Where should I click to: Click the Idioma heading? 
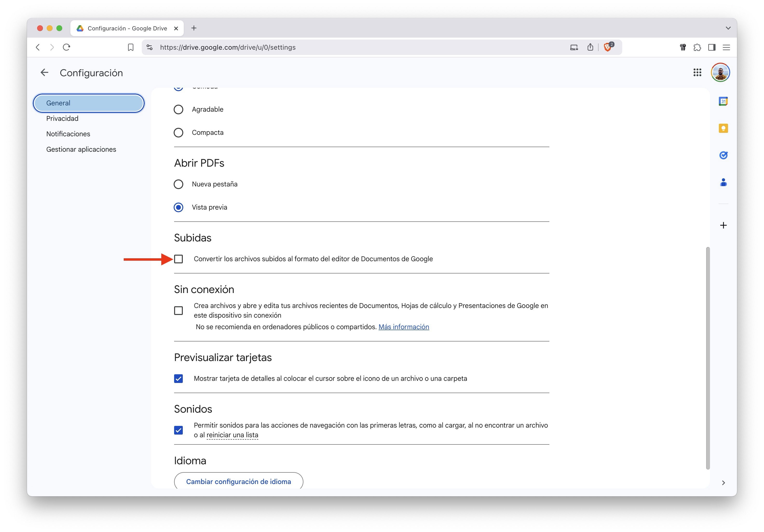coord(190,460)
